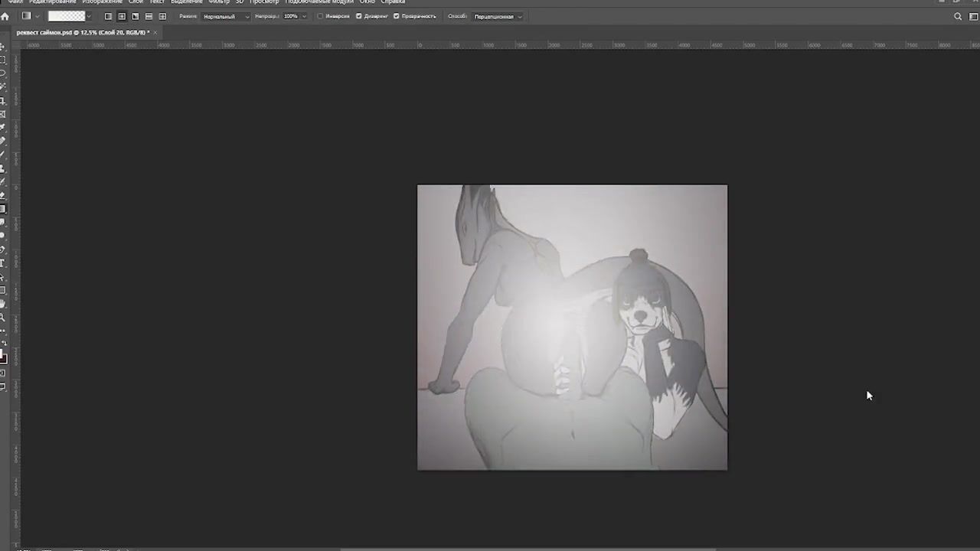Select the radial gradient style icon

(122, 16)
